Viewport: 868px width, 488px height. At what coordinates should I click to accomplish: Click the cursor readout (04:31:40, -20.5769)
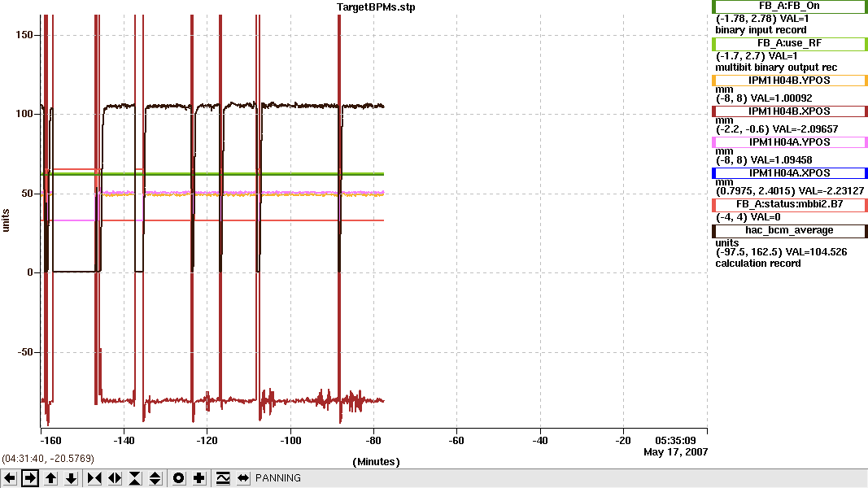(48, 459)
